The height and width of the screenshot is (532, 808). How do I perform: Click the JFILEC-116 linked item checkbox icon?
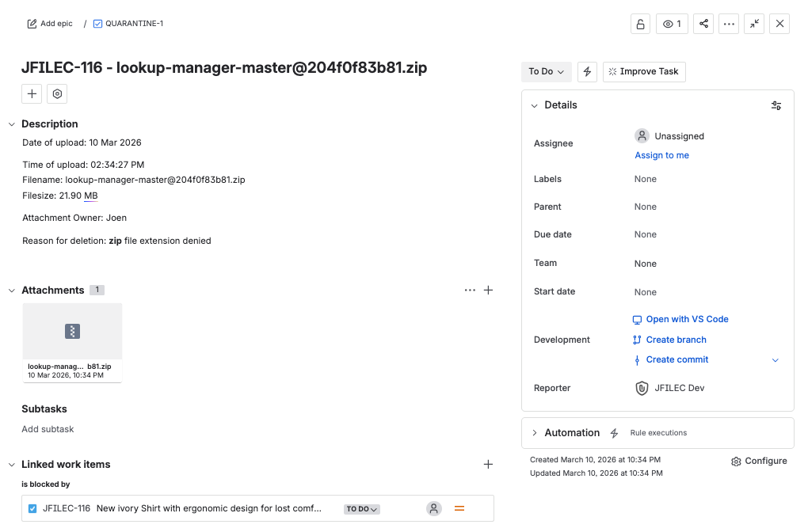[32, 509]
